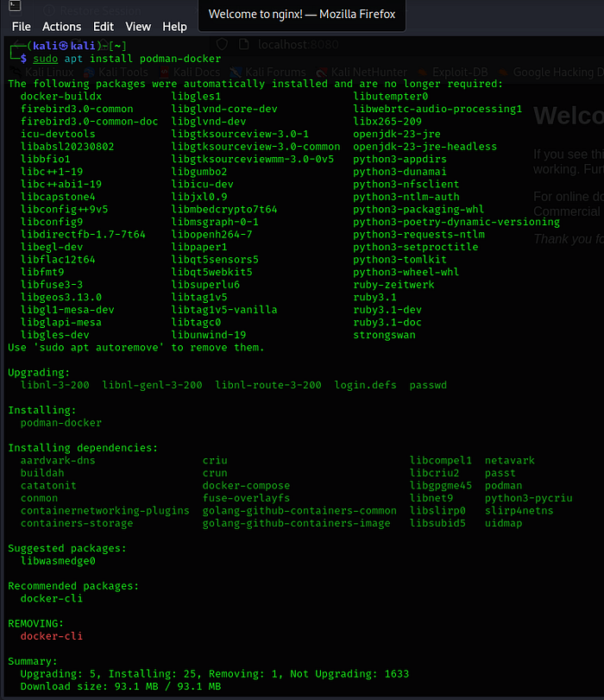The image size is (604, 700).
Task: Click the 'docker-compose' dependency
Action: (x=246, y=486)
